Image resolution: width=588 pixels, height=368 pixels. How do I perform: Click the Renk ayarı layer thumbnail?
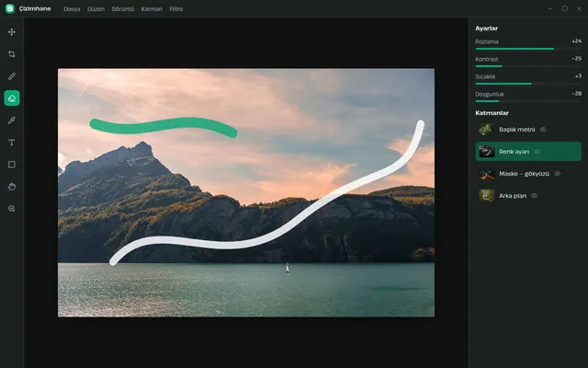pyautogui.click(x=486, y=151)
